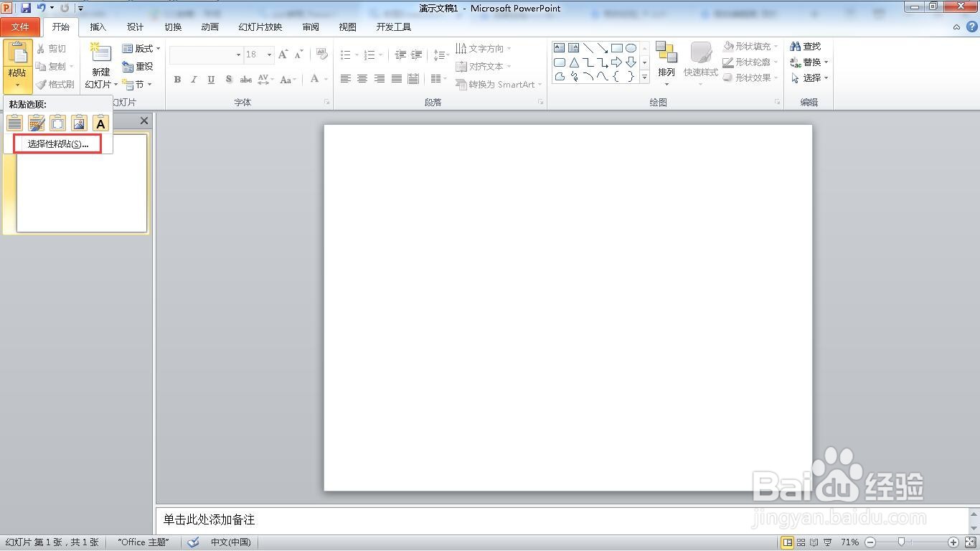Open line spacing dropdown

(440, 55)
